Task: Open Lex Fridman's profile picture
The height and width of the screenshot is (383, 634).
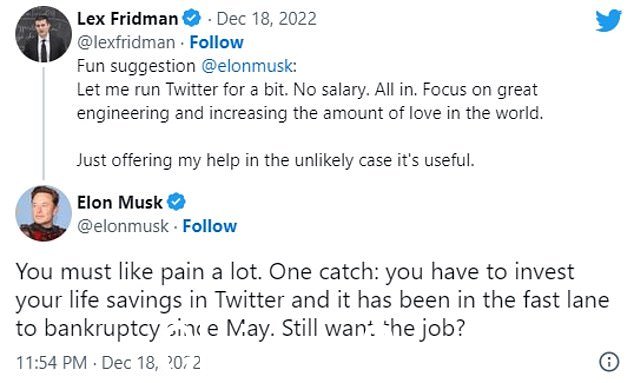Action: coord(43,34)
